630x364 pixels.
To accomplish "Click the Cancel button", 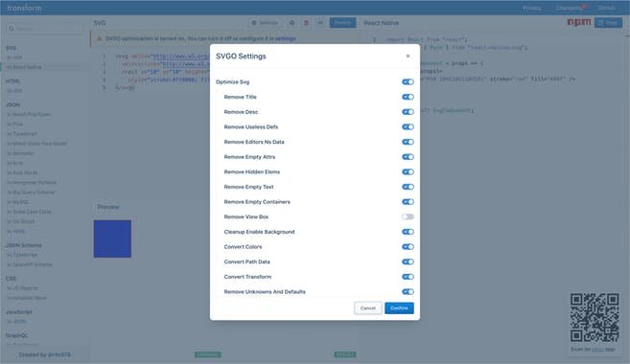I will pos(368,308).
